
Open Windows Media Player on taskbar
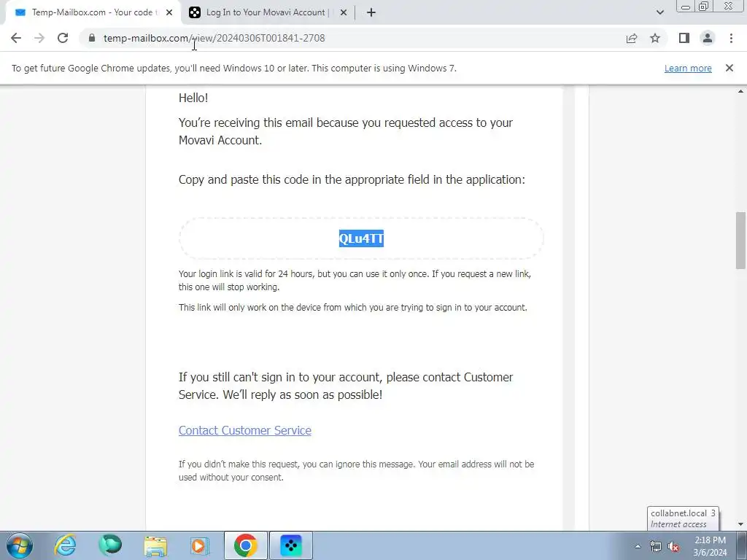coord(200,545)
